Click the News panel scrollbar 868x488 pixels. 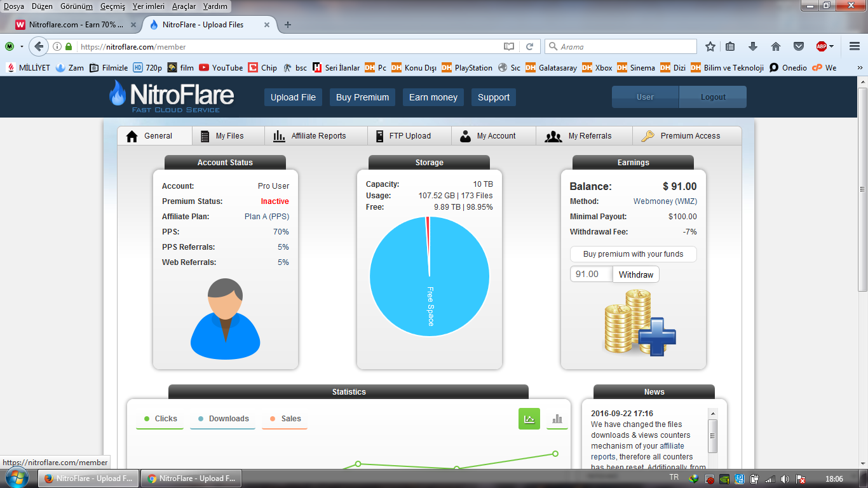712,438
